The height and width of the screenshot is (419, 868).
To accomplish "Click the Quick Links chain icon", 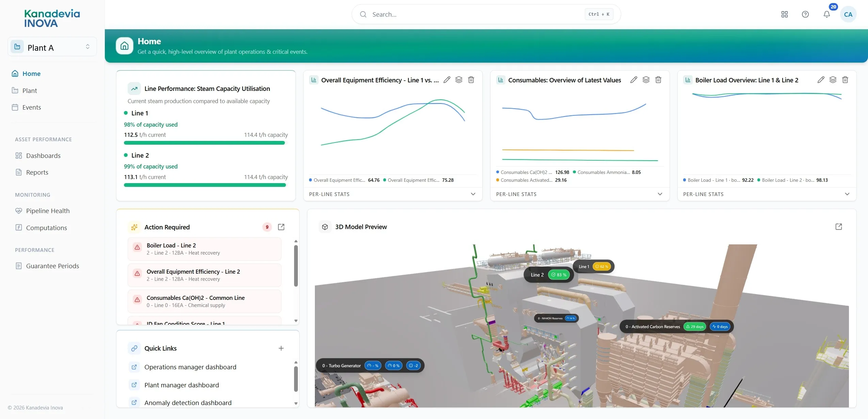I will coord(134,348).
